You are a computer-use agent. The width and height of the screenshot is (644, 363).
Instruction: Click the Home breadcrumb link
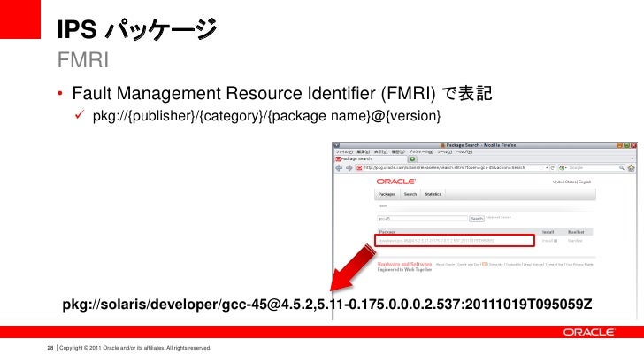382,206
